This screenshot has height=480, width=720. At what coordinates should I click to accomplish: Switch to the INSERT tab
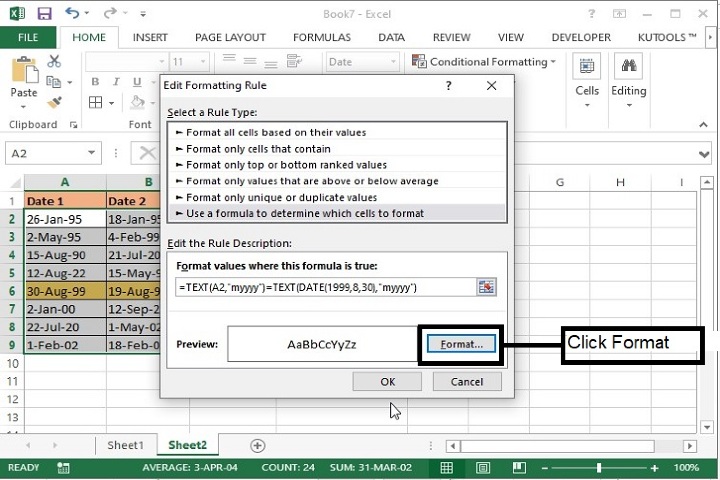pos(150,37)
